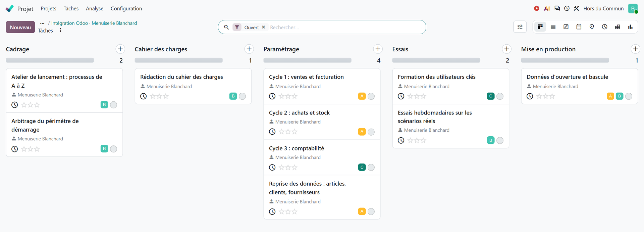Click the Cahier des charges column title
This screenshot has height=232, width=644.
pyautogui.click(x=161, y=49)
